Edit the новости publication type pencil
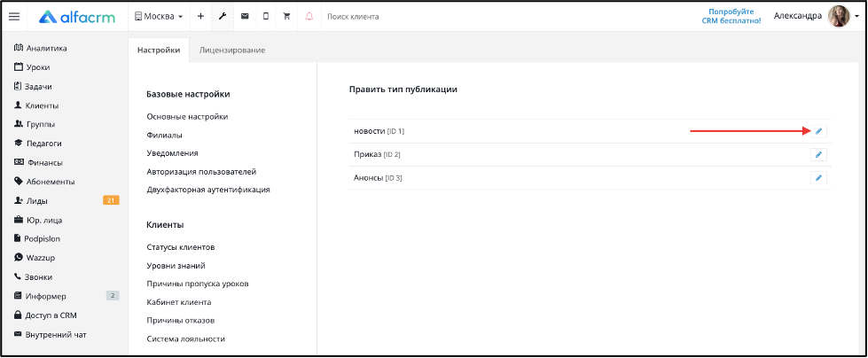Viewport: 868px width, 358px height. pos(818,131)
